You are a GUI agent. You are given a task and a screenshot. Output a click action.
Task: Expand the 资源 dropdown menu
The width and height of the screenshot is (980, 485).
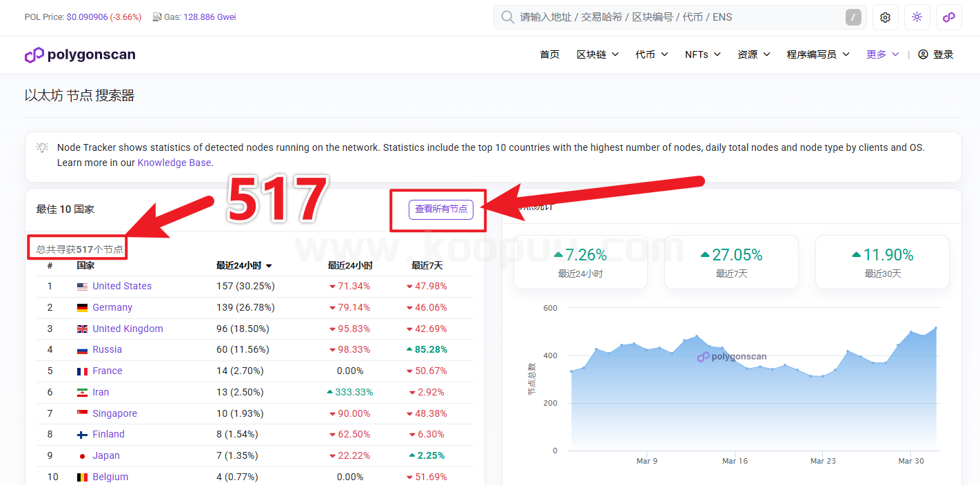click(754, 54)
